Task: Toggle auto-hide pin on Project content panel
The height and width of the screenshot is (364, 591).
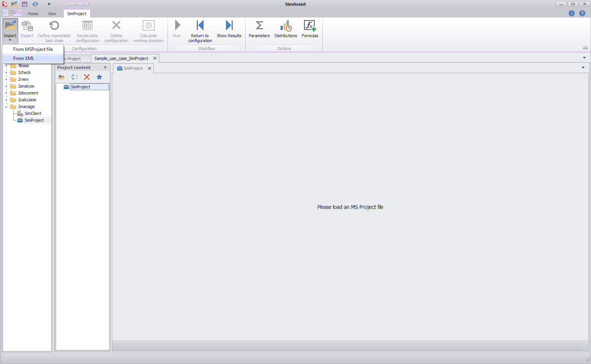Action: tap(105, 67)
